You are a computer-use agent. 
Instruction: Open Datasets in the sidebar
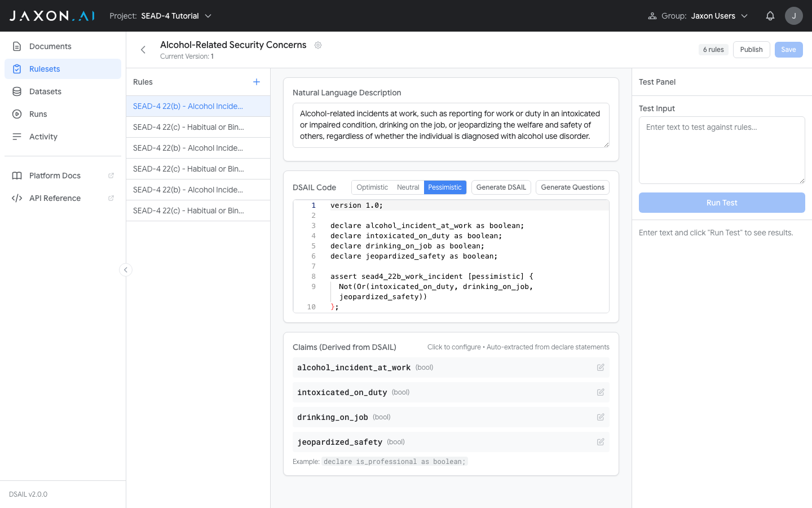(x=45, y=91)
